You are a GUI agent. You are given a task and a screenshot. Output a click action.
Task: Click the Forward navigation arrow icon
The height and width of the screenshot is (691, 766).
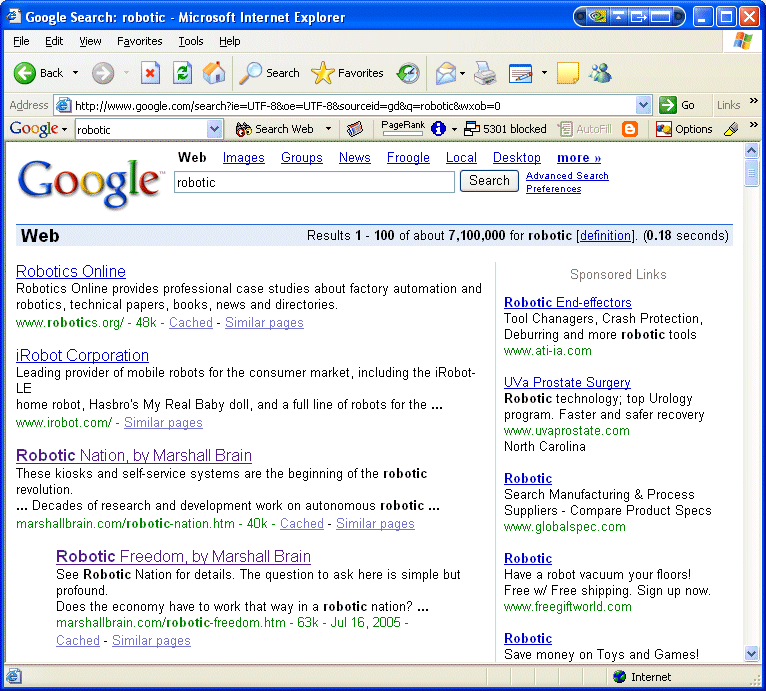pos(103,73)
